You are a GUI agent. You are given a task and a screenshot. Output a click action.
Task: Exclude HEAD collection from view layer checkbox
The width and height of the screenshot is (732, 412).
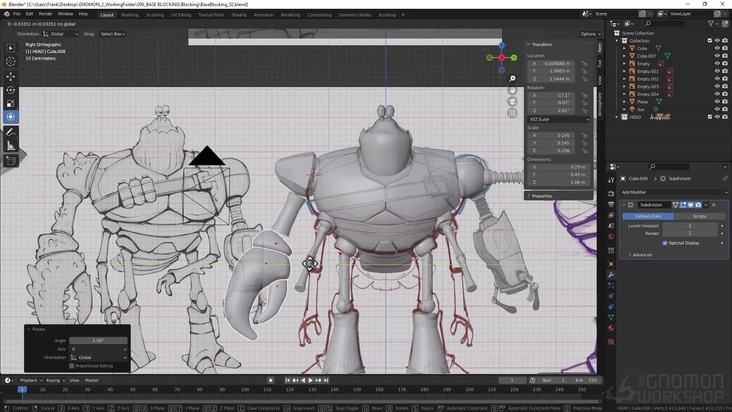[710, 117]
